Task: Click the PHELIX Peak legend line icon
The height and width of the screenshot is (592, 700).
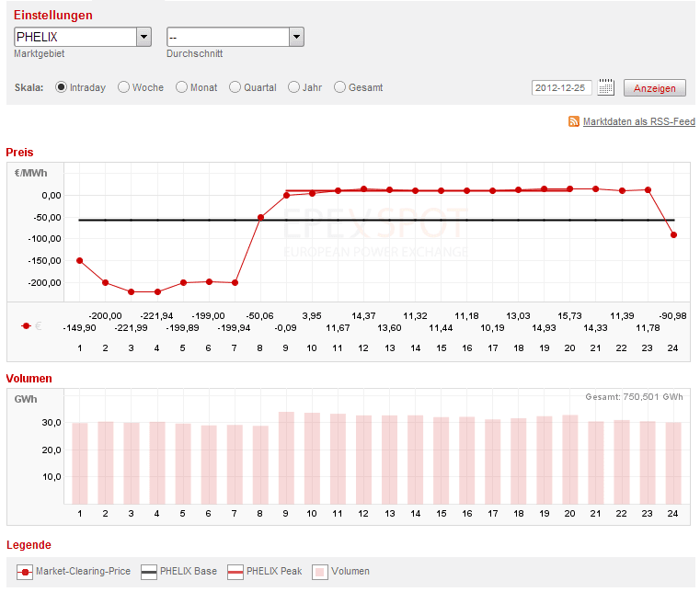Action: pyautogui.click(x=235, y=572)
